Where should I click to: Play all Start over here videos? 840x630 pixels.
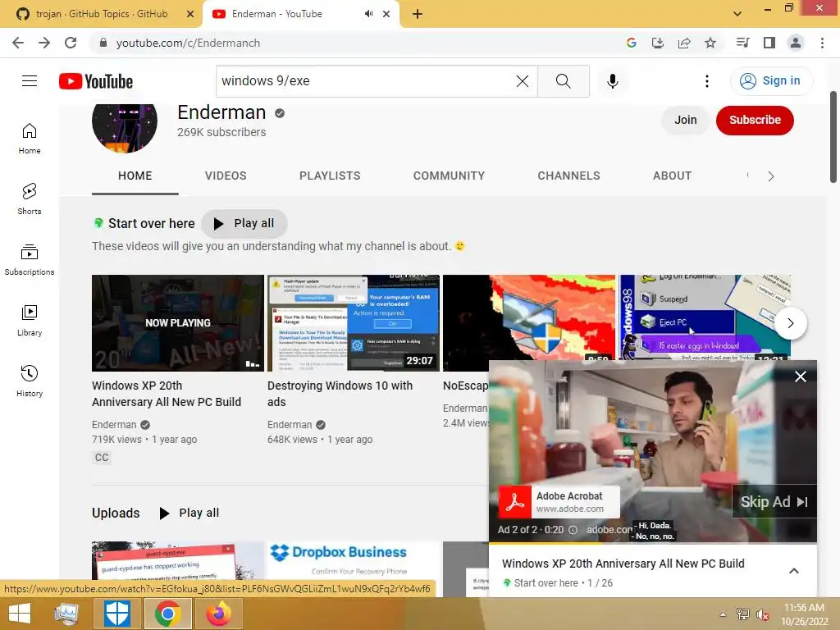[244, 223]
